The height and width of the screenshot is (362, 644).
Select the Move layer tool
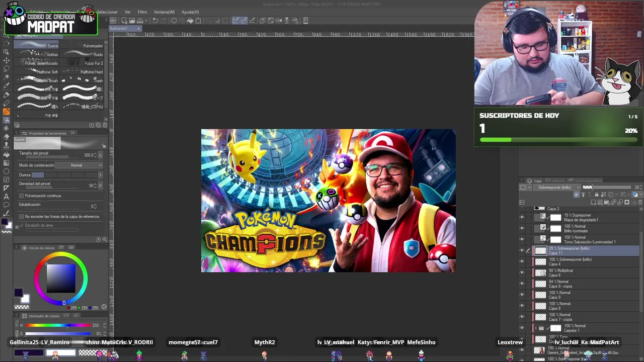[7, 60]
